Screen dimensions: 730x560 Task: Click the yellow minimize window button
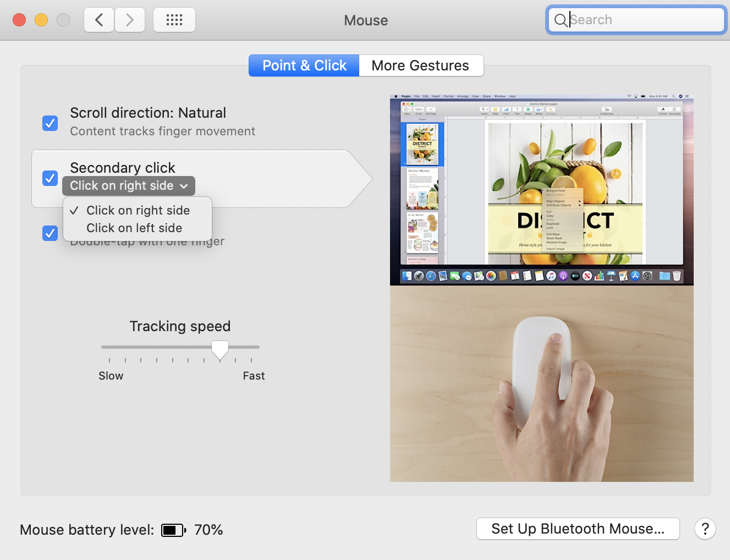pos(41,20)
